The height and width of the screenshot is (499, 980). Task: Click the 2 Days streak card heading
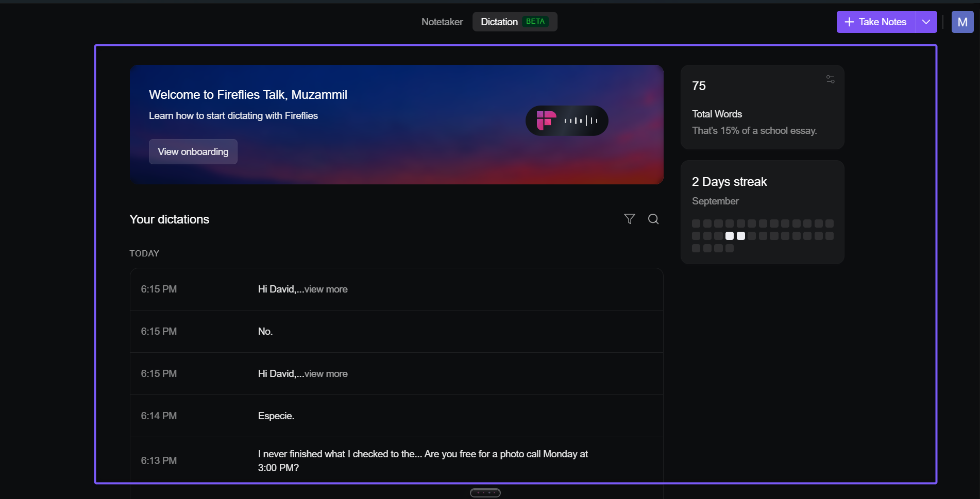point(729,182)
